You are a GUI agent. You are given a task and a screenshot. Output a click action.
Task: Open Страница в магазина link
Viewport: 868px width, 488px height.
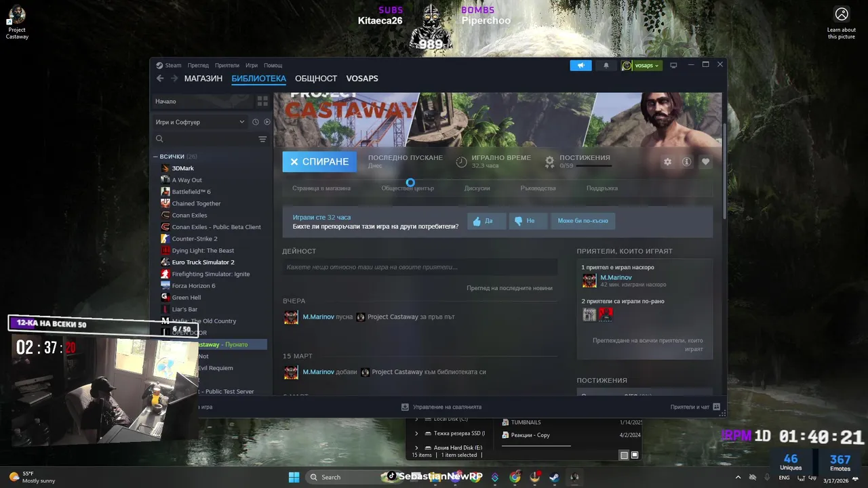(321, 188)
